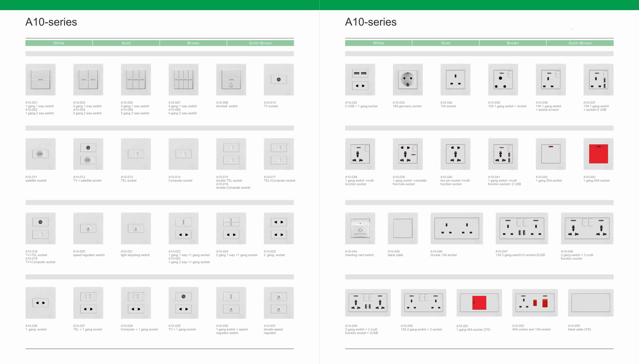Screen dimensions: 639x364
Task: Click the A10-017 TEL+Computer socket image
Action: tap(279, 154)
